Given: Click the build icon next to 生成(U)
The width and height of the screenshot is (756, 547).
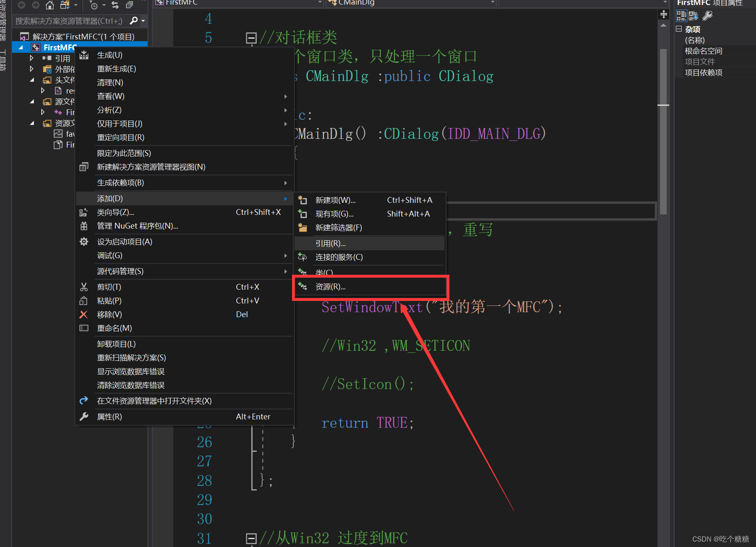Looking at the screenshot, I should tap(84, 55).
